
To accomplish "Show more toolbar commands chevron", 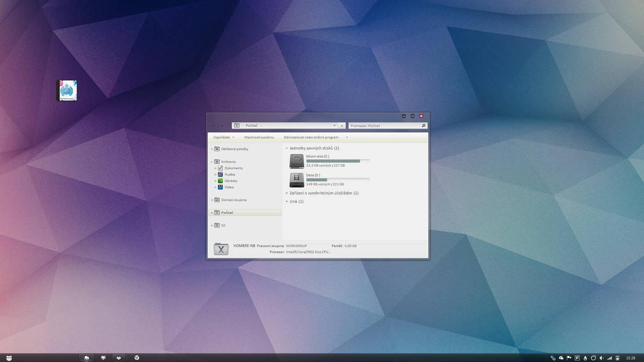I will click(347, 137).
